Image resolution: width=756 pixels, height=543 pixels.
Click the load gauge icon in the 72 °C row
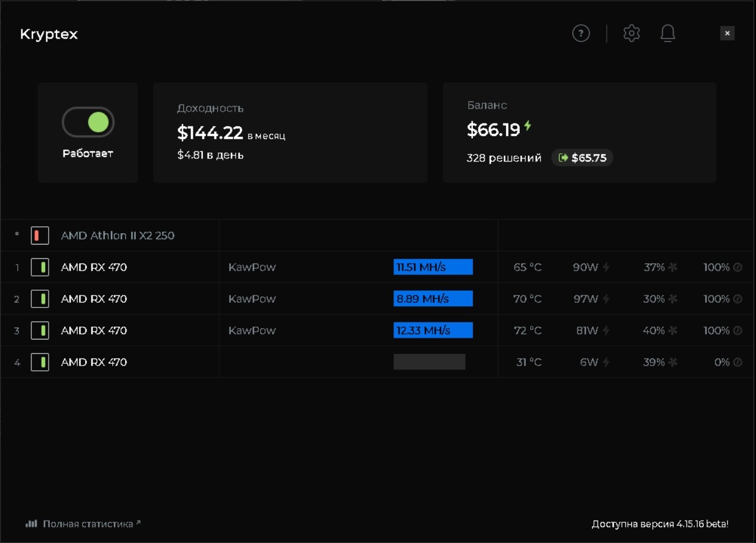point(738,331)
